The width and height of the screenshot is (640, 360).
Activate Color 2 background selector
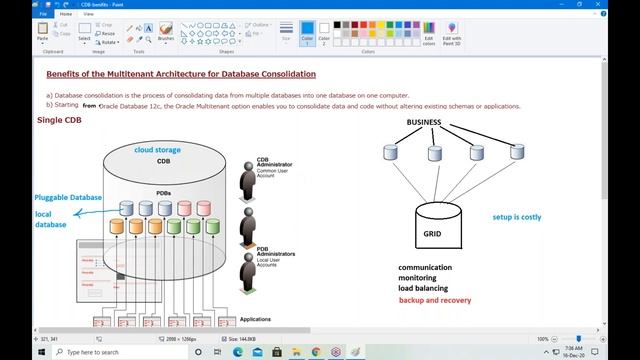[324, 33]
